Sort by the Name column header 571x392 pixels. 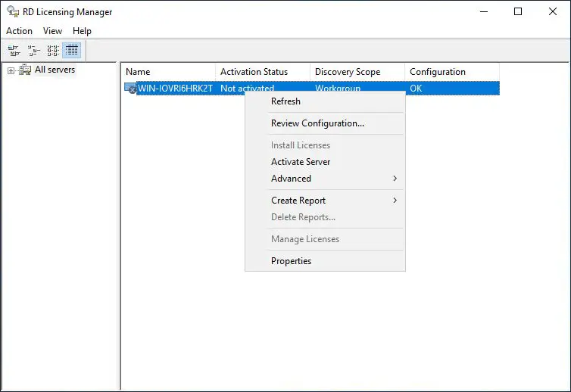pos(168,72)
